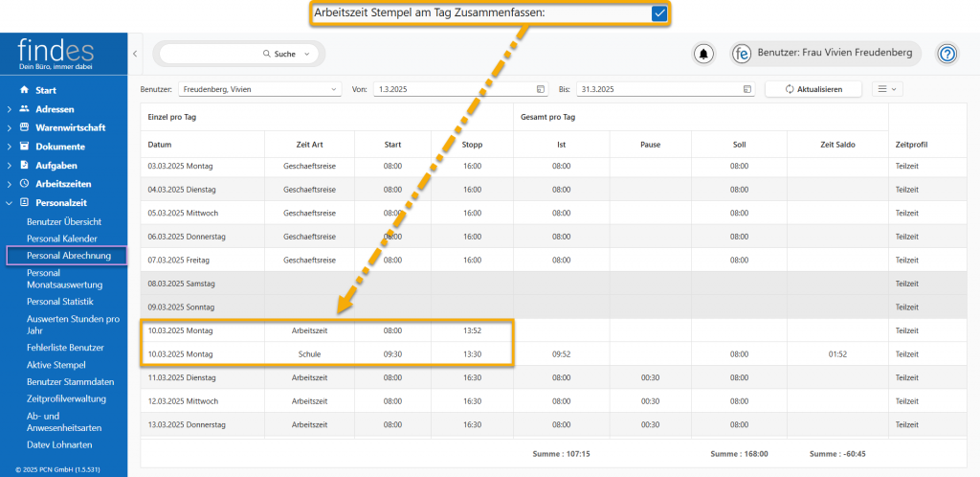Screen dimensions: 980x477
Task: Click the Start home icon in sidebar
Action: coord(24,90)
